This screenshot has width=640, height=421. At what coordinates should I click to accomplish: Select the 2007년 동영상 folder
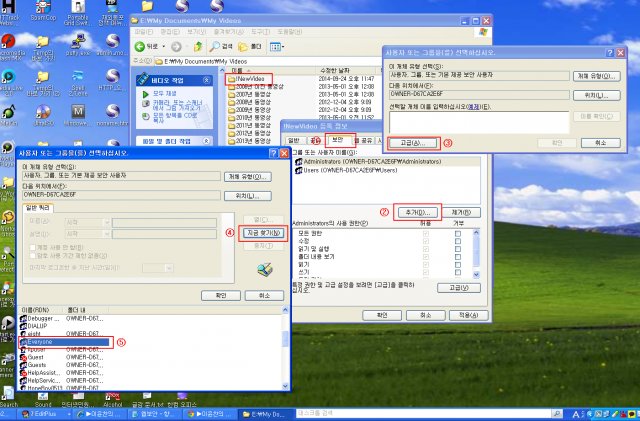(x=249, y=94)
